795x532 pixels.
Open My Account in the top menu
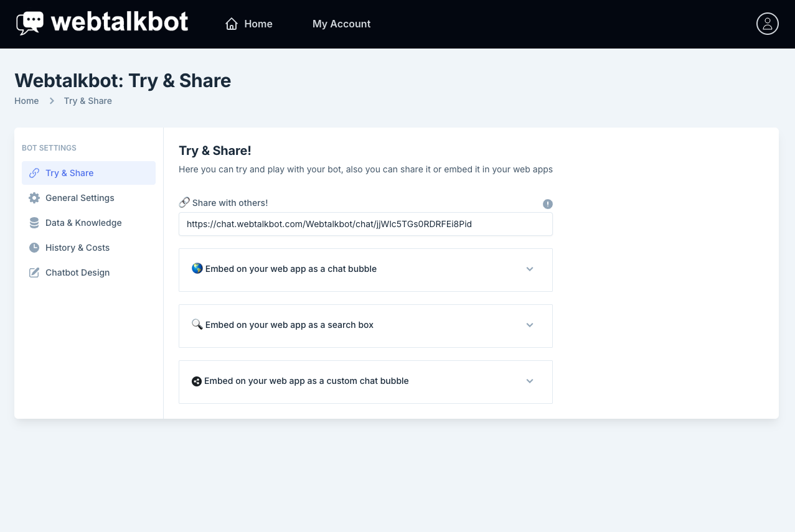pos(341,24)
